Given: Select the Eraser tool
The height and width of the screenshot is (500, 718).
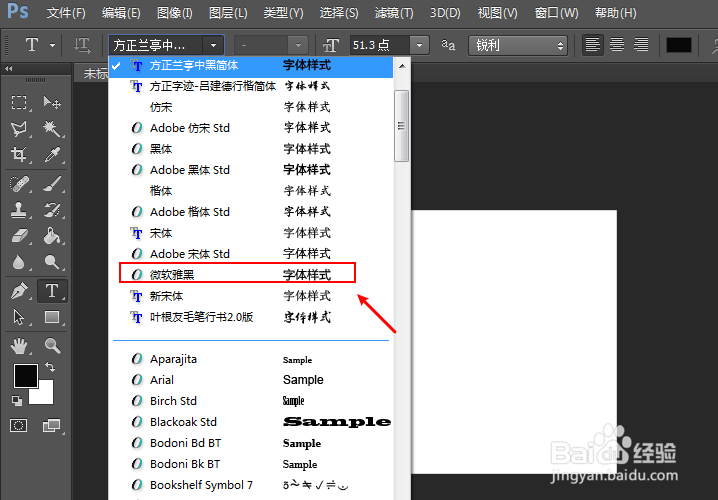Looking at the screenshot, I should (19, 236).
